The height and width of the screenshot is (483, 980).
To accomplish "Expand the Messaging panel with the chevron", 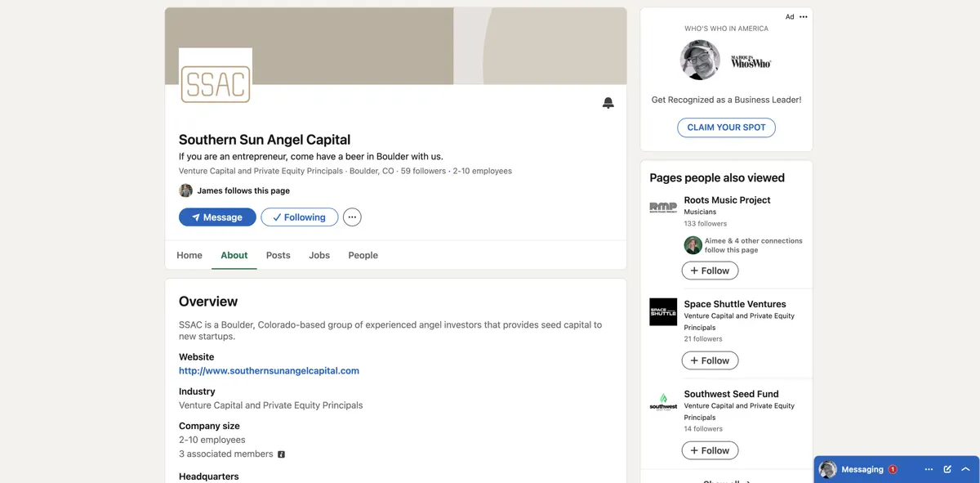I will click(x=965, y=470).
